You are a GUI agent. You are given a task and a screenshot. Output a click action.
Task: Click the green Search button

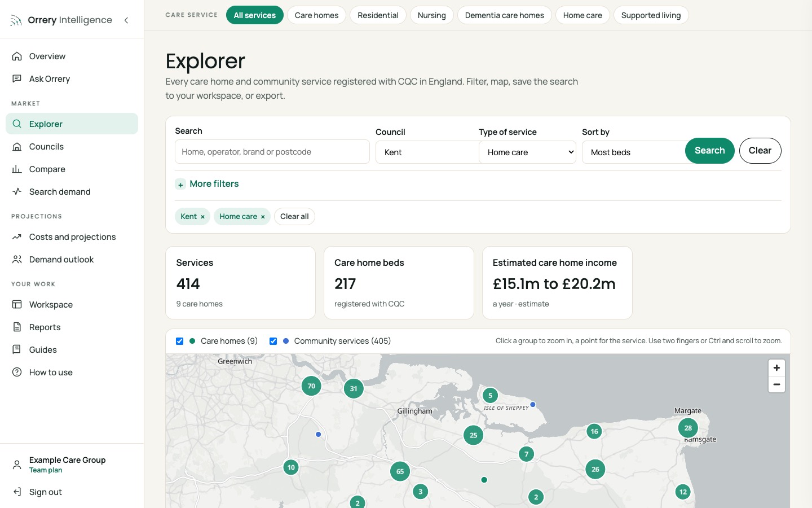click(709, 151)
